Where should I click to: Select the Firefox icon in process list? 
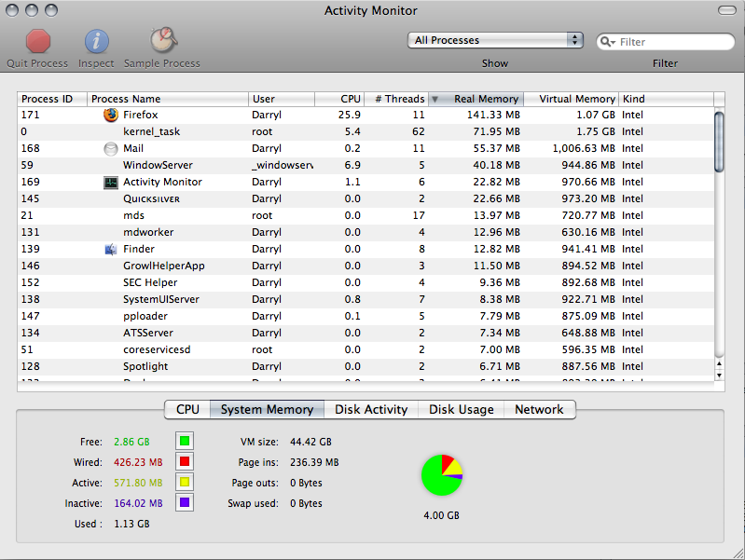111,115
